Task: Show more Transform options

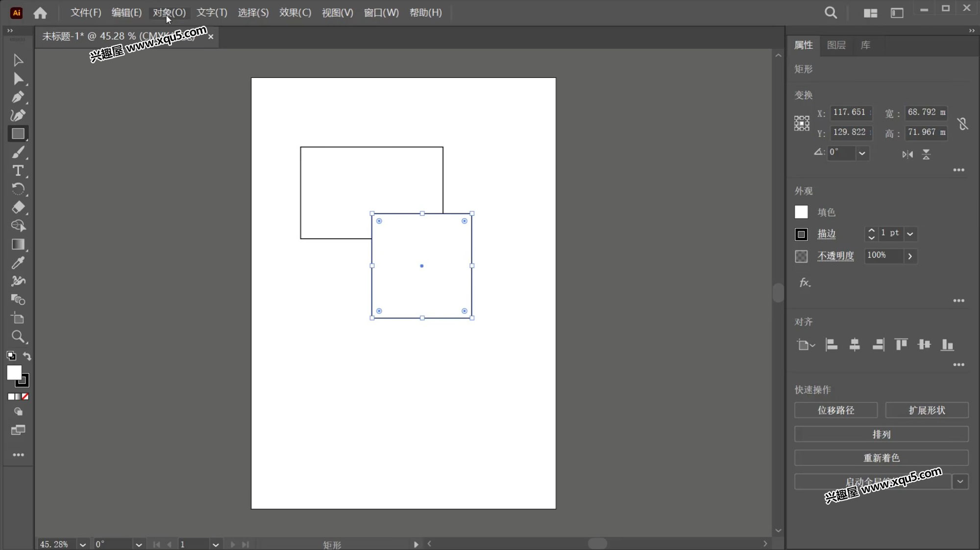Action: coord(958,170)
